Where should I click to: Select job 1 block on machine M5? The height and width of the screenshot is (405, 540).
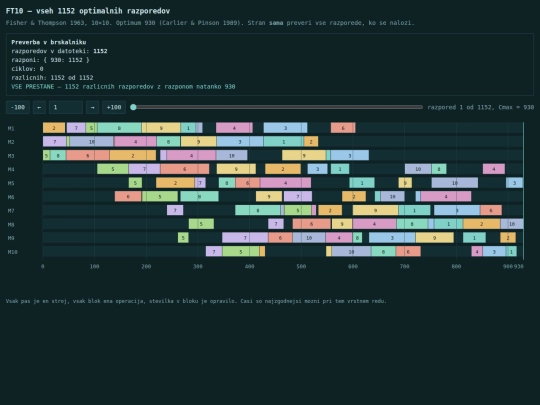pyautogui.click(x=362, y=183)
